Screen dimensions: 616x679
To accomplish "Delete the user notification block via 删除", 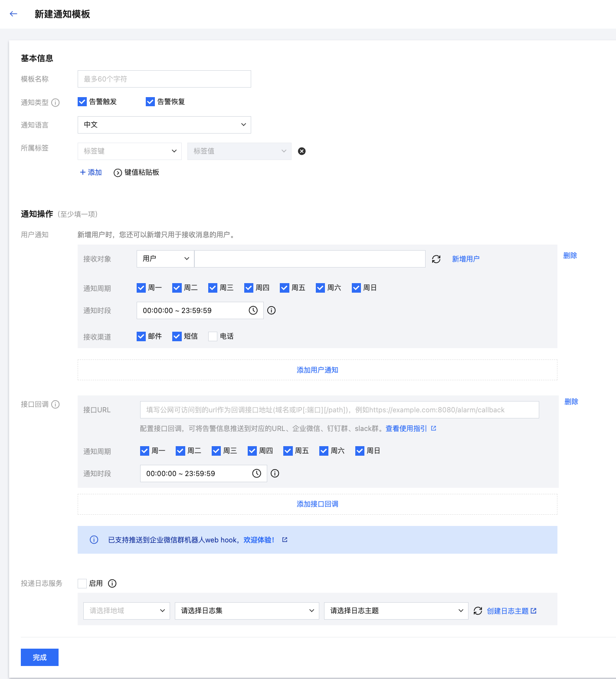I will coord(570,255).
